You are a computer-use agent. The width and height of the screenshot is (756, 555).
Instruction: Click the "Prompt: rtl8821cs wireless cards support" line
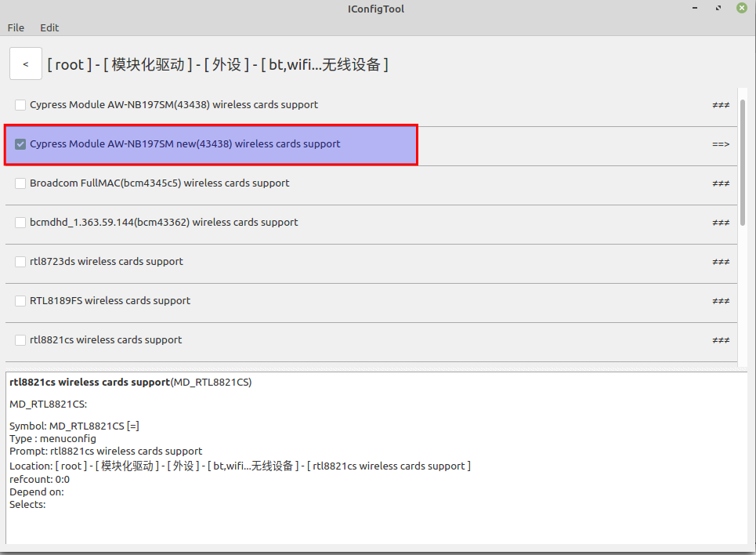[106, 452]
